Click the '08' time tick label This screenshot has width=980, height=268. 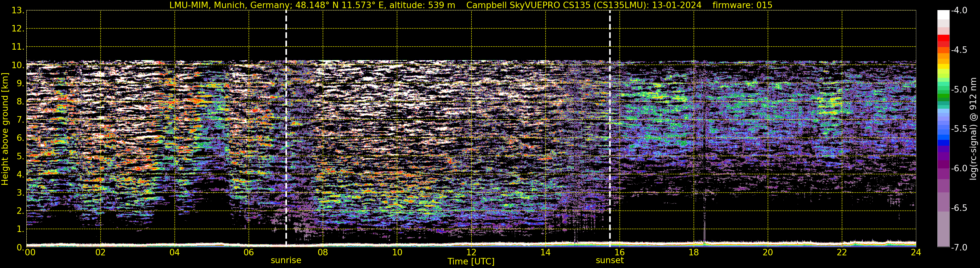pos(323,252)
